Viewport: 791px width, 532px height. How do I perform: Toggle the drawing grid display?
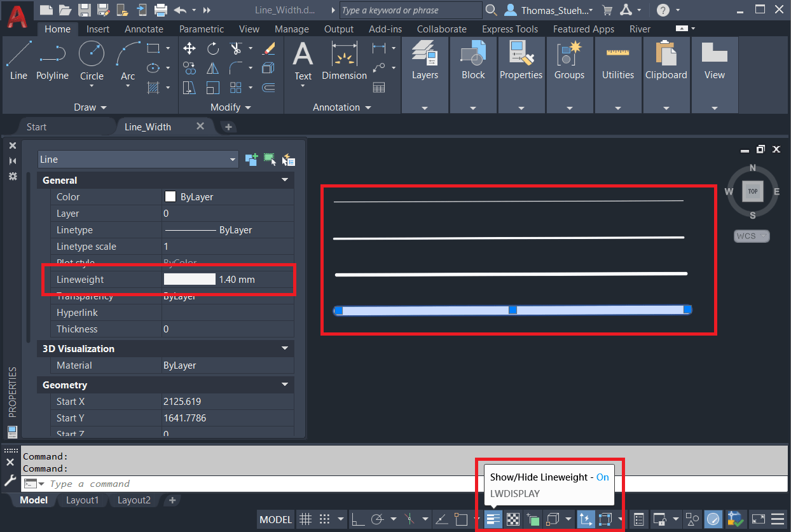(305, 520)
